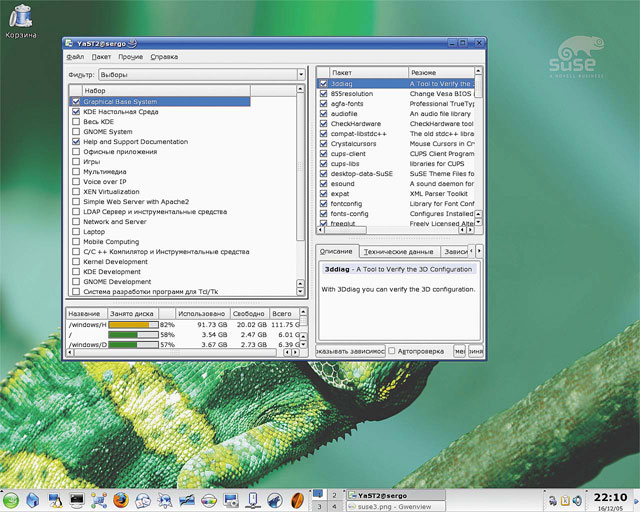Launch Firefox from the panel
Viewport: 640px width, 512px height.
point(121,500)
